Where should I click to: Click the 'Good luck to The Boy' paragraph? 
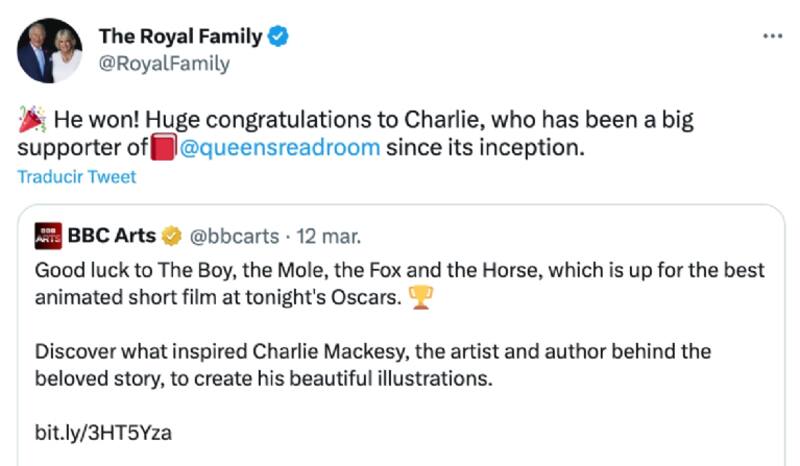(400, 284)
